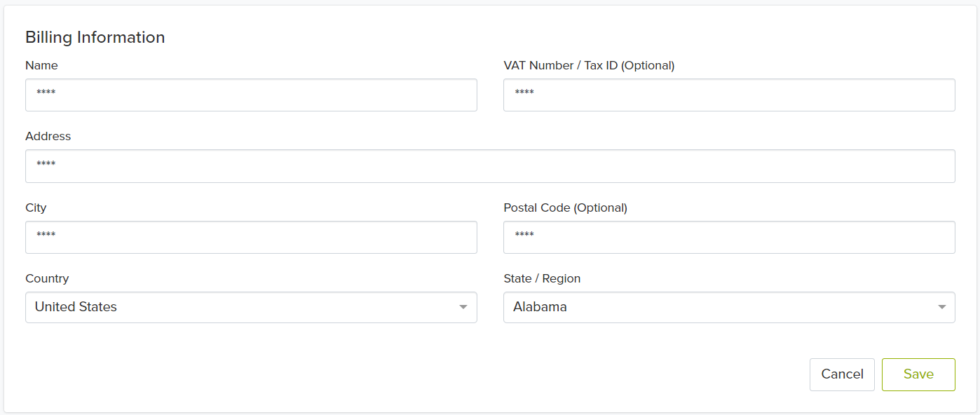Click the Billing Information heading

[x=95, y=38]
